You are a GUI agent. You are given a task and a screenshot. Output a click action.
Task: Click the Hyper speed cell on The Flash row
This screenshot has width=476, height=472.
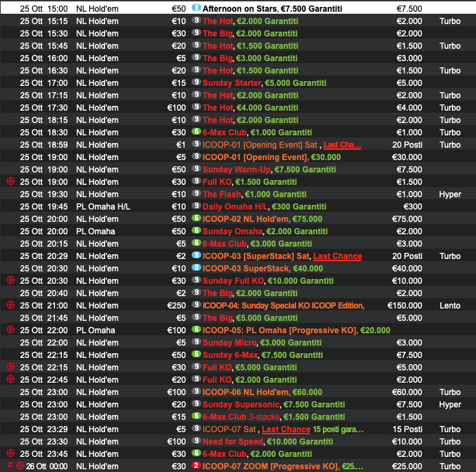point(450,194)
